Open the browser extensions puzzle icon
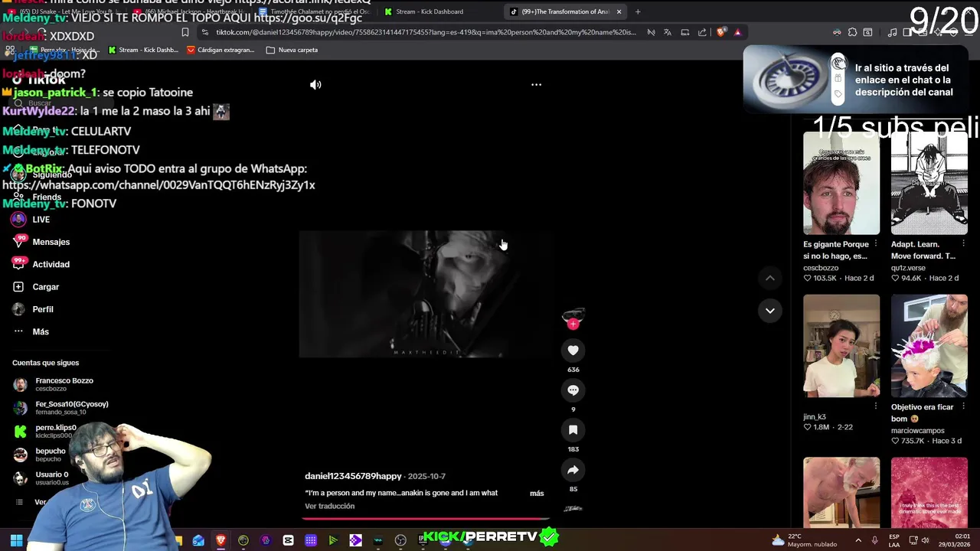Viewport: 980px width, 551px height. [852, 32]
